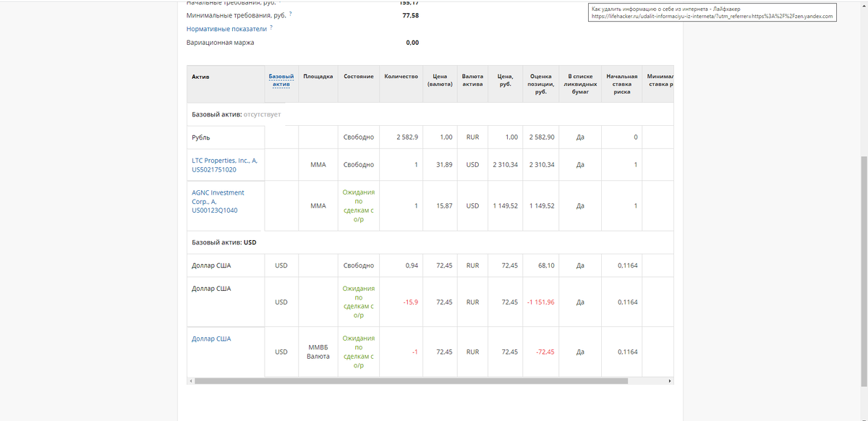Screen dimensions: 868x421
Task: Click risk rate 0,1164 in ММВБ Валюта row
Action: pyautogui.click(x=628, y=352)
